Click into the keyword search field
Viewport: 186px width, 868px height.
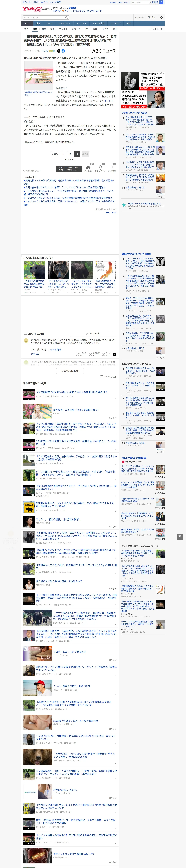coord(44,18)
